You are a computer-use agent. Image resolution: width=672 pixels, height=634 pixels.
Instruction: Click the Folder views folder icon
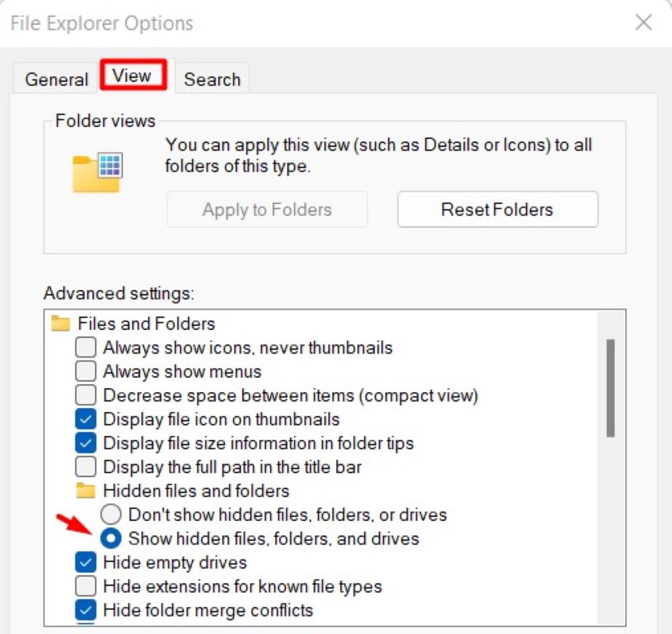[x=97, y=171]
